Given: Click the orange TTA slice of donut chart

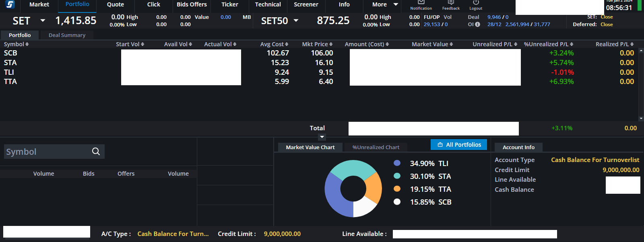Looking at the screenshot, I should point(374,188).
